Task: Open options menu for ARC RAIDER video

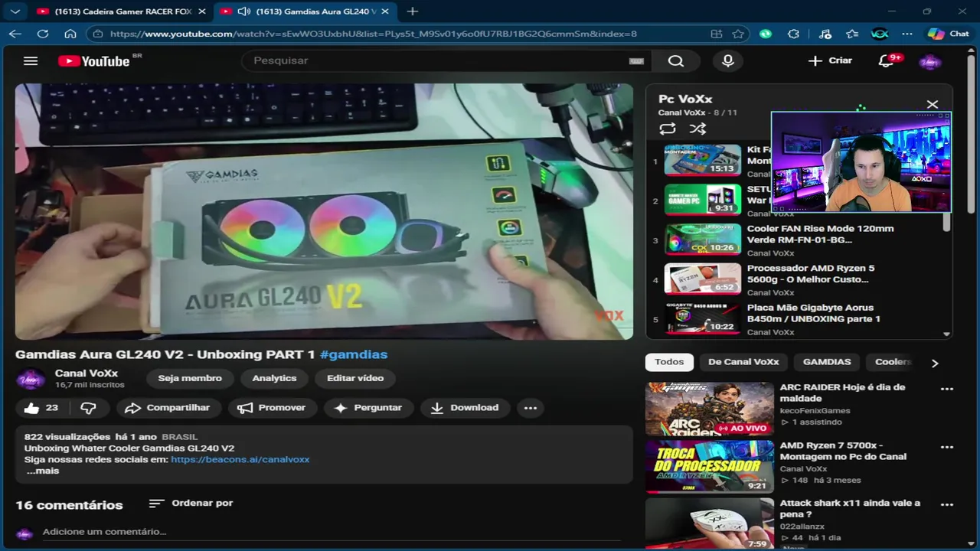Action: pos(947,389)
